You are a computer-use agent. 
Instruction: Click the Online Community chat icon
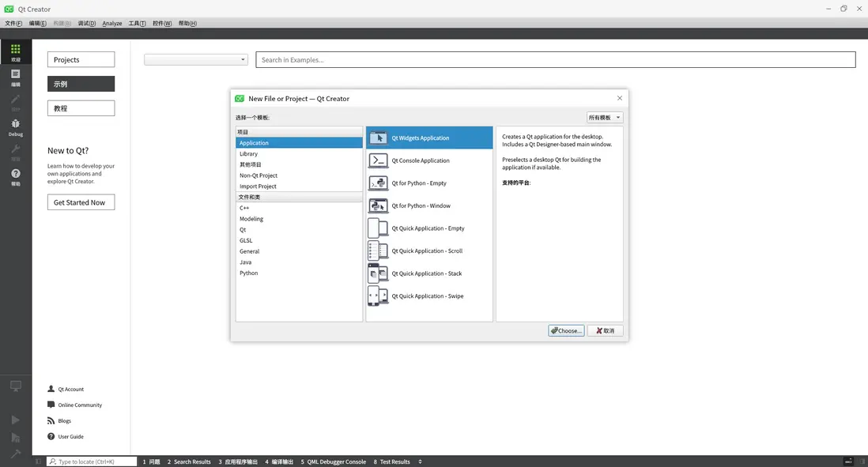tap(51, 405)
